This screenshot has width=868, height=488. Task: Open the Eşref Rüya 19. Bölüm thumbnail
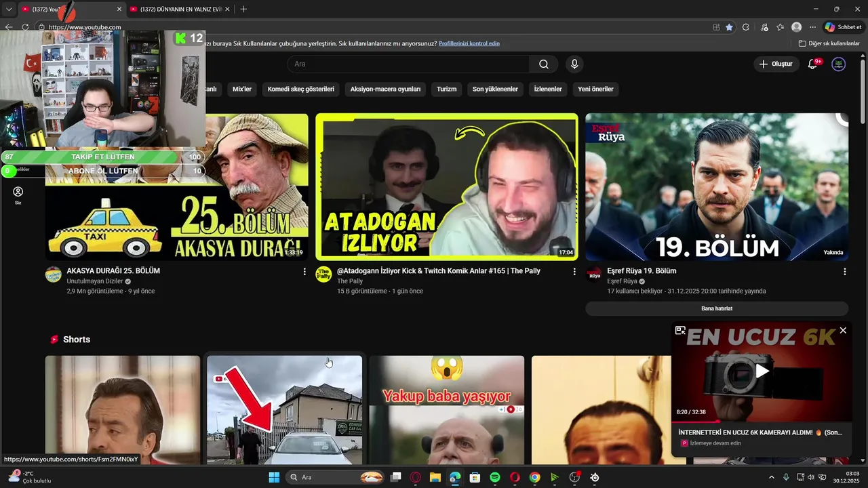[x=717, y=187]
